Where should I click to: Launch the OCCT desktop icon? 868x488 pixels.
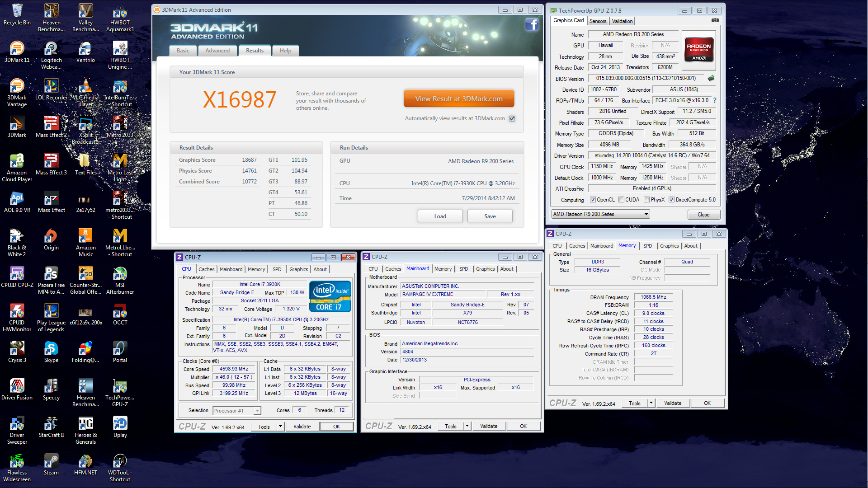click(x=120, y=314)
